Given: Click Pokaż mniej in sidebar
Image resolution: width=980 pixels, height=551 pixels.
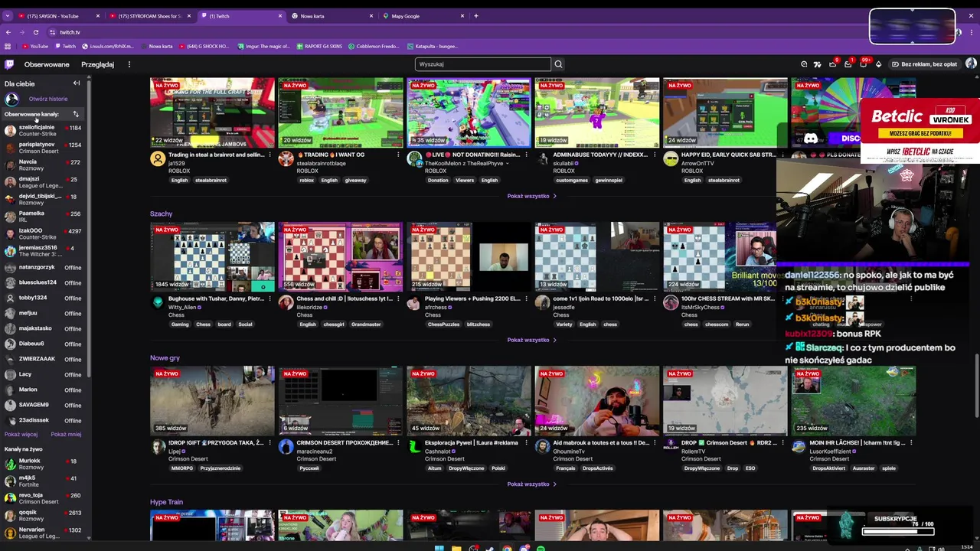Looking at the screenshot, I should click(x=66, y=434).
